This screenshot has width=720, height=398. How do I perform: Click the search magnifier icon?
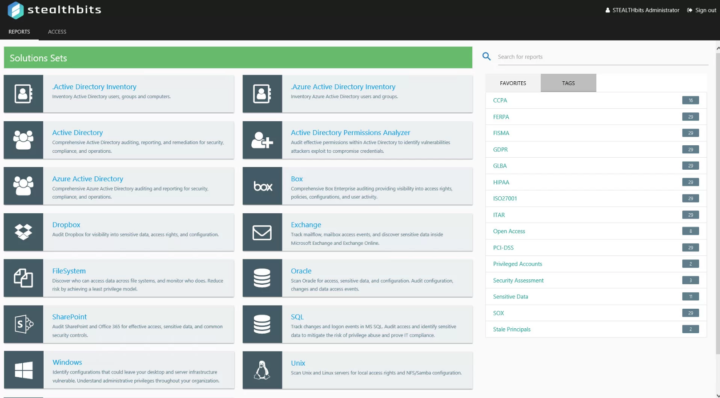click(486, 56)
